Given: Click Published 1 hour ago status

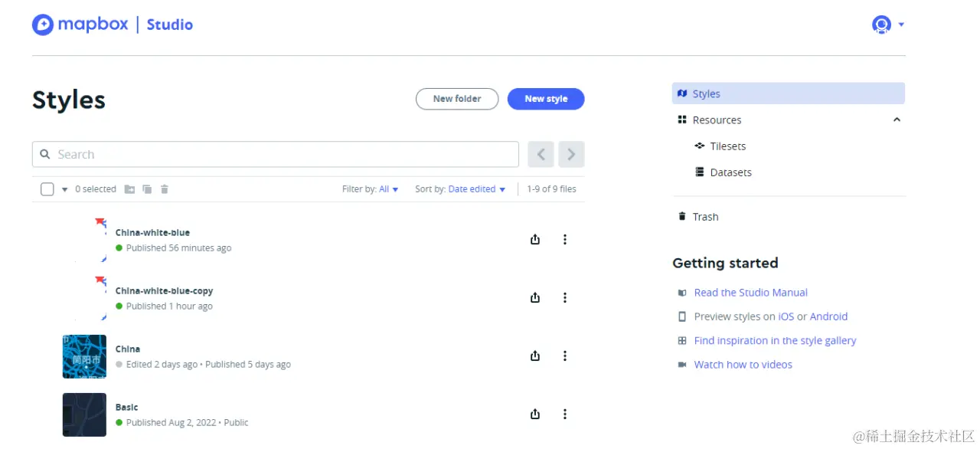Looking at the screenshot, I should tap(169, 306).
